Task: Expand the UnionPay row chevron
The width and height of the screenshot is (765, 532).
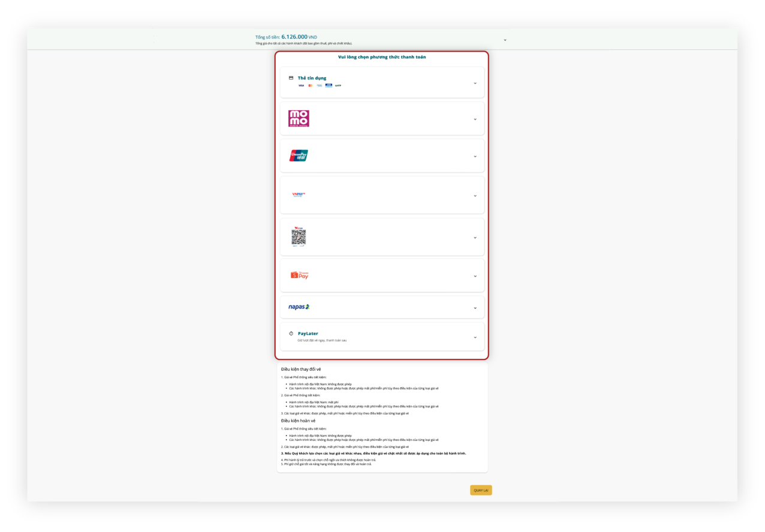Action: 475,156
